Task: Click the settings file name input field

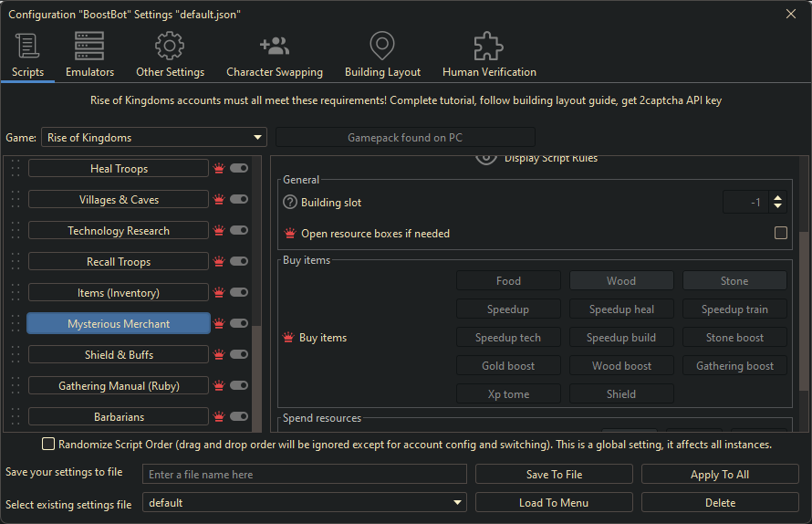Action: [x=305, y=474]
